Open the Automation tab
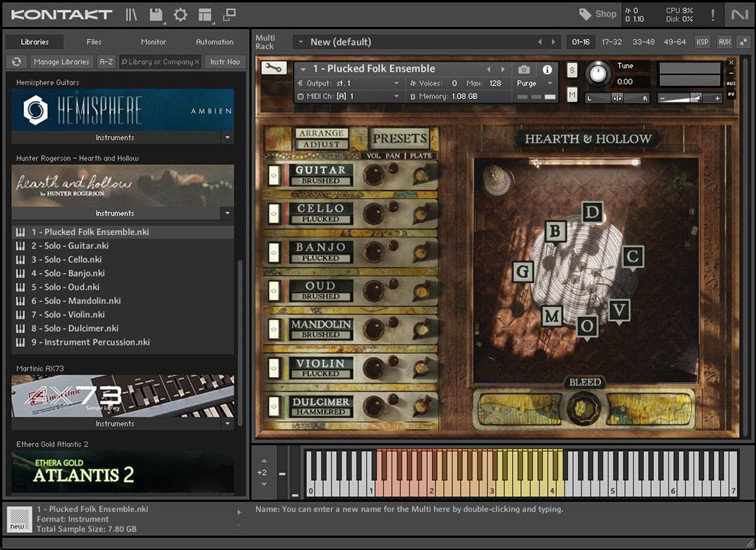This screenshot has width=756, height=550. (214, 42)
